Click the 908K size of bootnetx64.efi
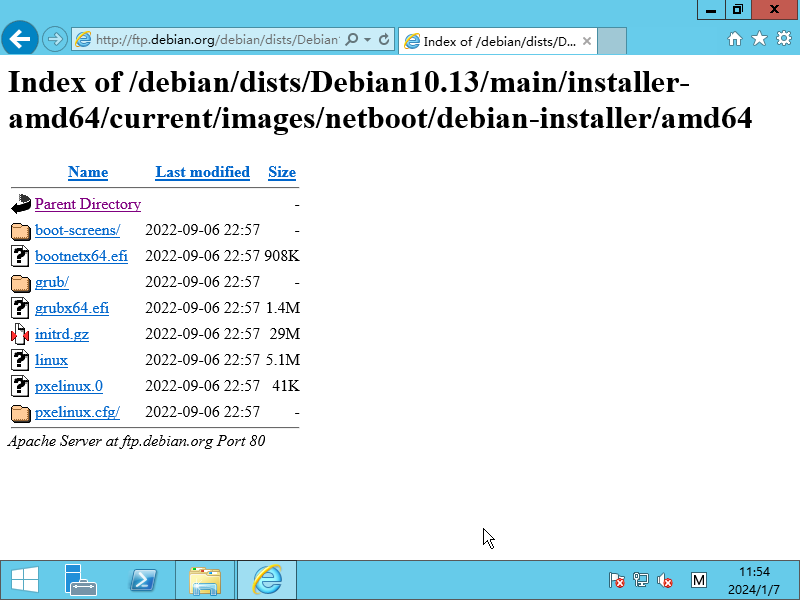The image size is (800, 600). pyautogui.click(x=282, y=256)
